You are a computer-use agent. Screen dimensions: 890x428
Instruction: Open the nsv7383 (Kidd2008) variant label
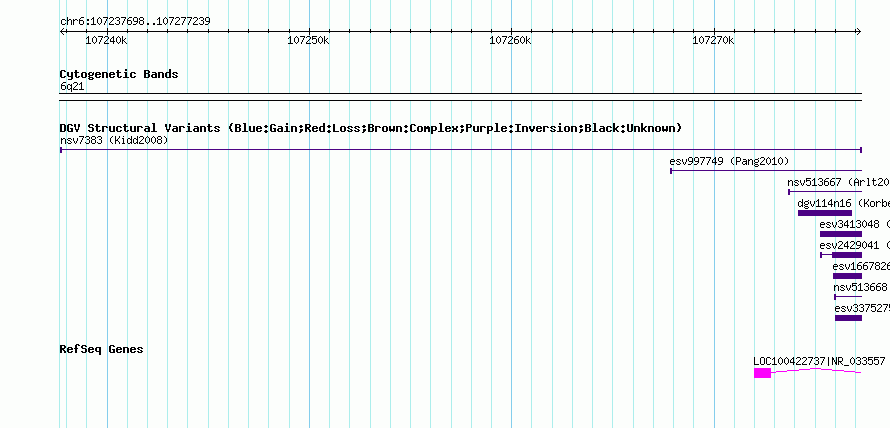[114, 140]
